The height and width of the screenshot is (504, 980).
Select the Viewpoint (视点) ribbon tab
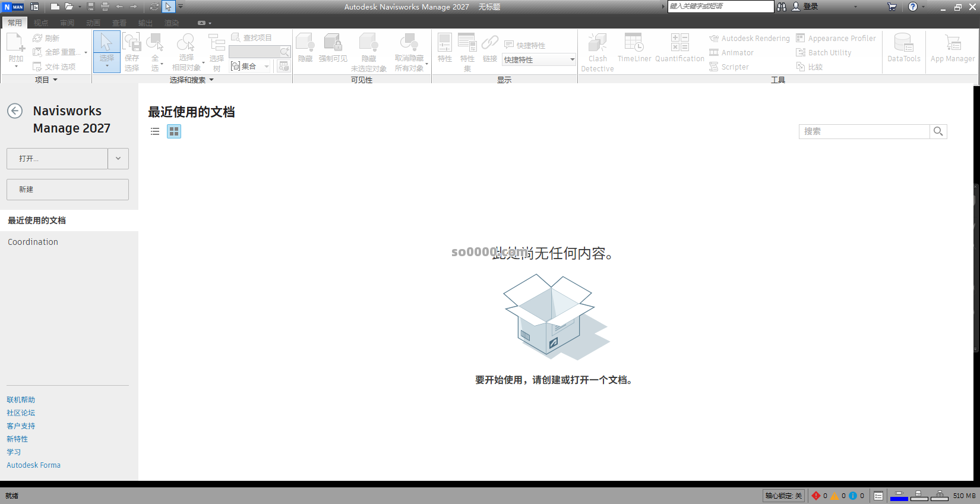(41, 23)
